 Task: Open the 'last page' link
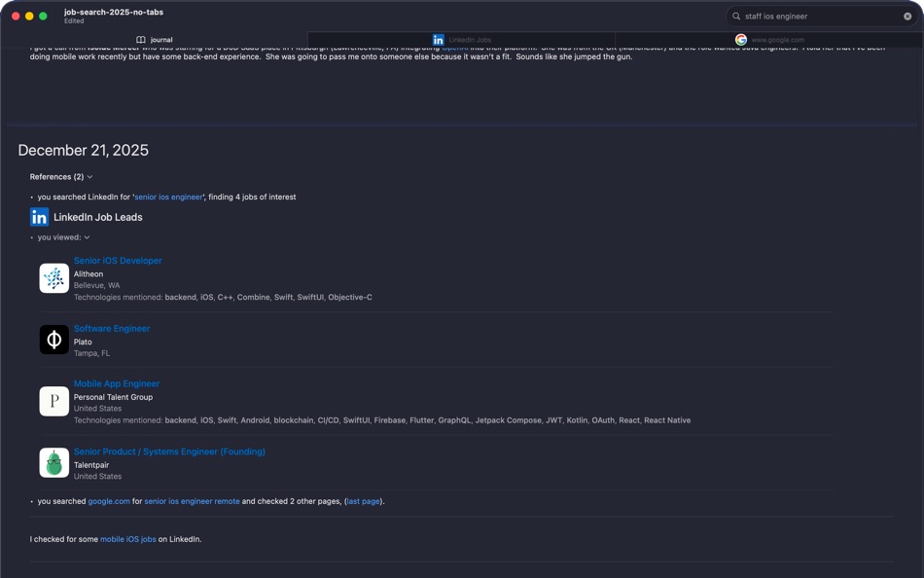coord(363,501)
